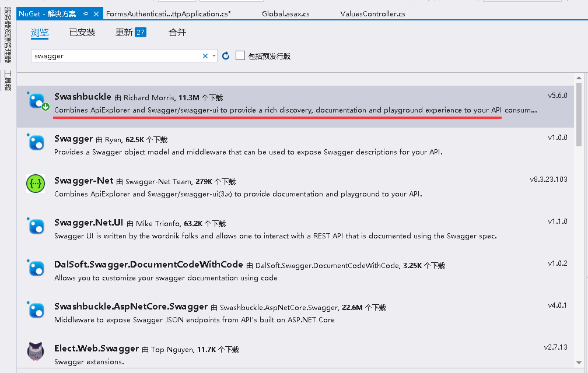Click the package list scroll down arrow
588x373 pixels.
coord(579,363)
